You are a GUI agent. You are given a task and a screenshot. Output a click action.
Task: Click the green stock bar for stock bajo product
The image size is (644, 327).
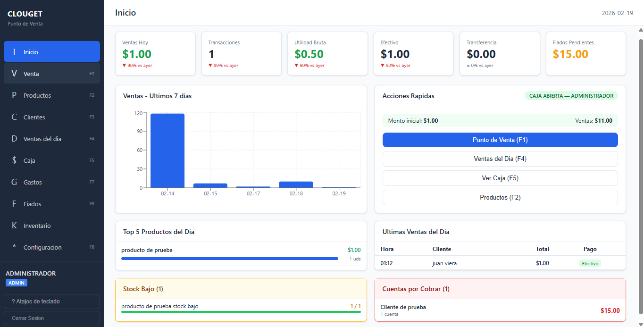click(241, 312)
